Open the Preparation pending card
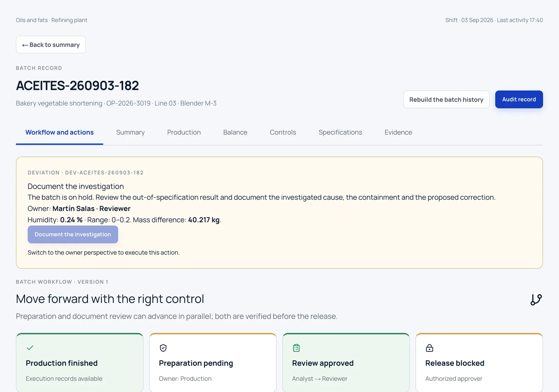The image size is (559, 392). point(213,363)
